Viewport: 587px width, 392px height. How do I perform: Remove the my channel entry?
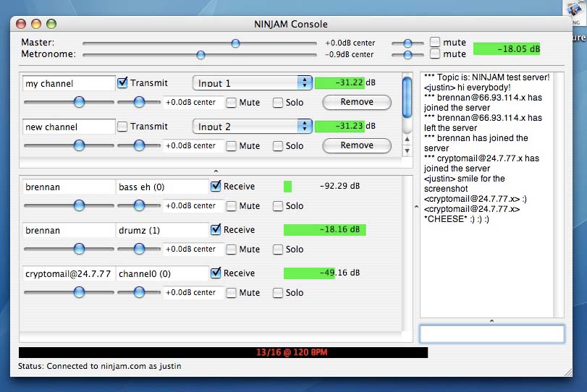356,102
